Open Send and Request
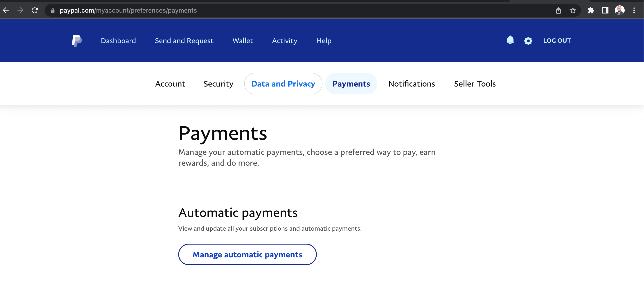This screenshot has height=285, width=644. [184, 41]
